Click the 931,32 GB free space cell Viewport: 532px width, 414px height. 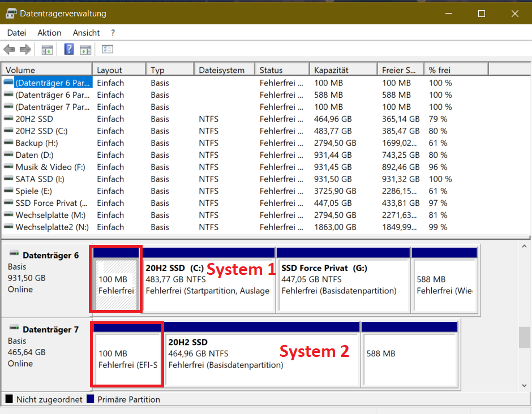[401, 179]
